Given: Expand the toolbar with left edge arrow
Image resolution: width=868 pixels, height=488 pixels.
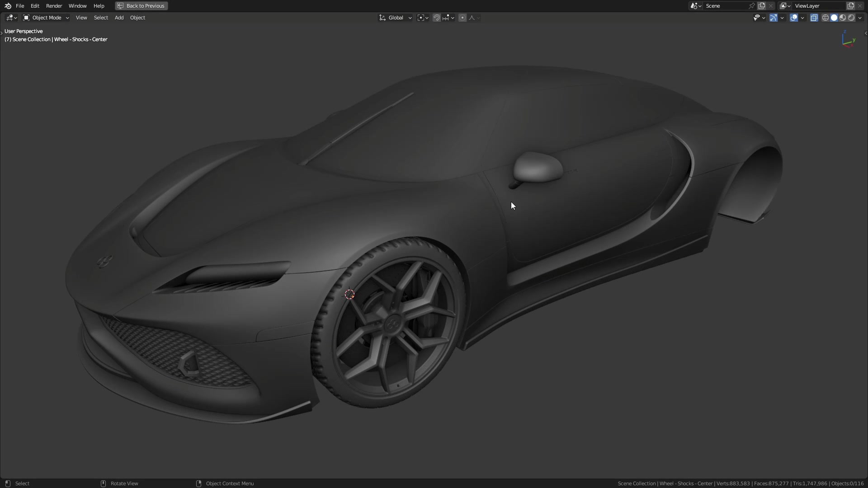Looking at the screenshot, I should [x=2, y=33].
